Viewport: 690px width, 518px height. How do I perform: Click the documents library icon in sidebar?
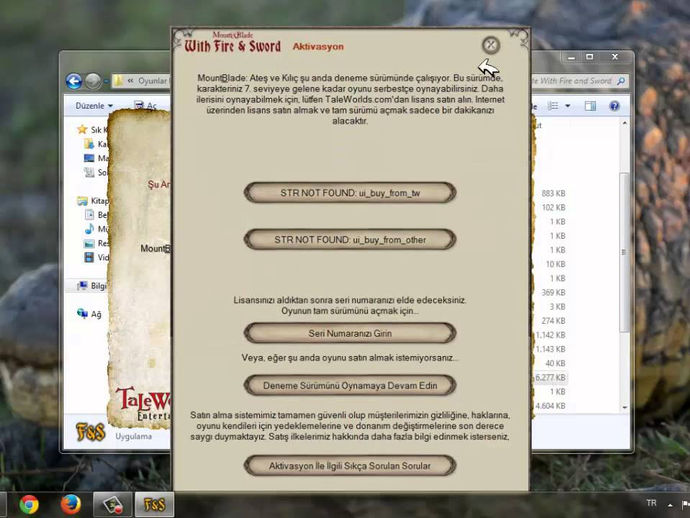point(89,215)
